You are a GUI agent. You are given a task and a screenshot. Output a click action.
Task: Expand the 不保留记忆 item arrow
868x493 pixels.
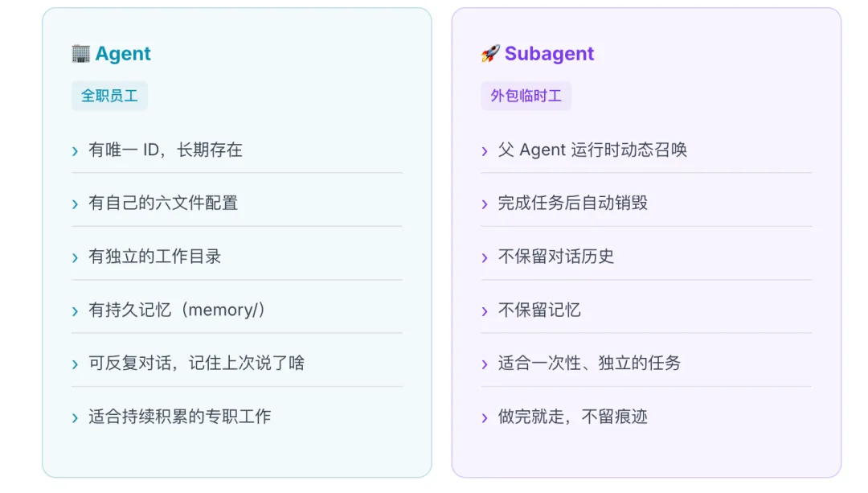pyautogui.click(x=485, y=311)
